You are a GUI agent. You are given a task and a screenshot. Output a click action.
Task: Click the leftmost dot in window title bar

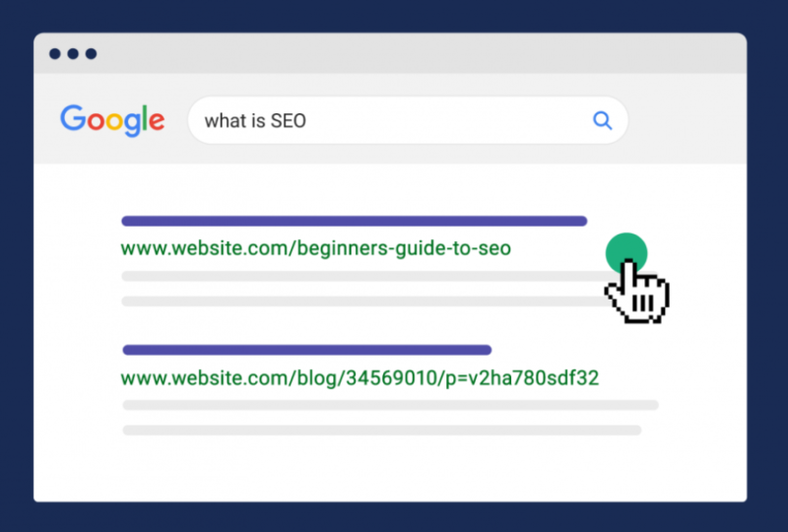[x=55, y=54]
